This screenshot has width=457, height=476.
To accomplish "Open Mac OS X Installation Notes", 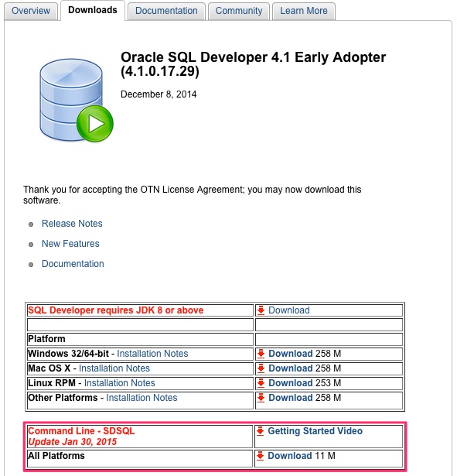I will 114,368.
